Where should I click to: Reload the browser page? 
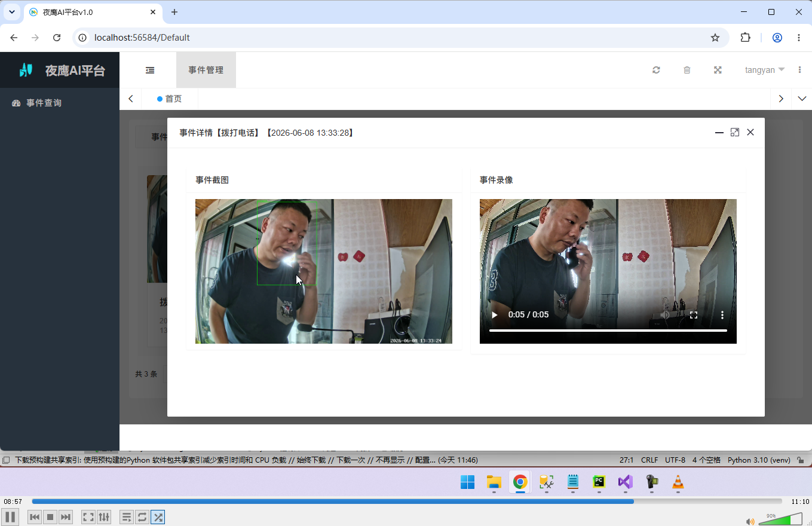pyautogui.click(x=57, y=38)
